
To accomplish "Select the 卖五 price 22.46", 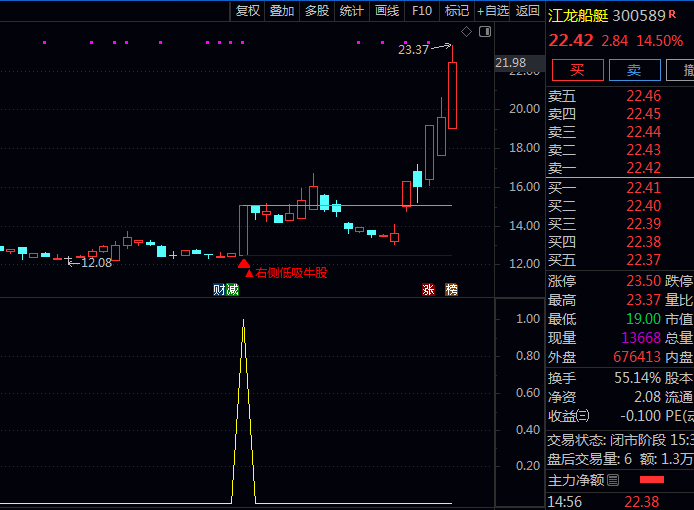I will tap(644, 96).
